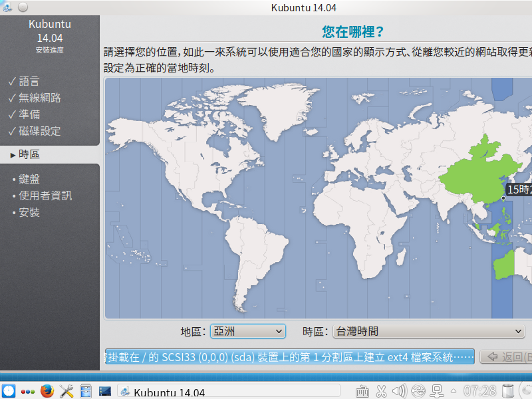Image resolution: width=532 pixels, height=399 pixels.
Task: Click the window menu icon in title bar
Action: (7, 7)
